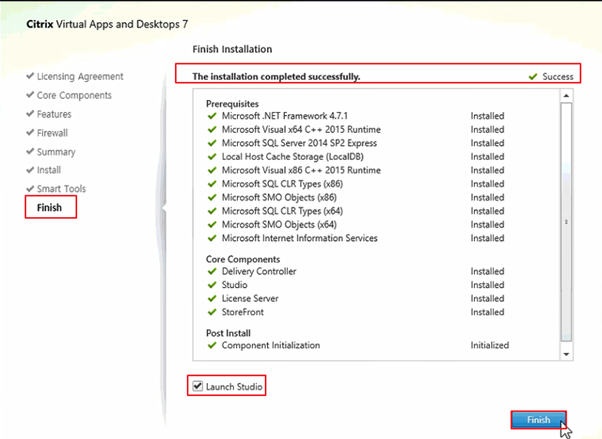The image size is (602, 439).
Task: Click the scrollbar up arrow
Action: [x=566, y=96]
